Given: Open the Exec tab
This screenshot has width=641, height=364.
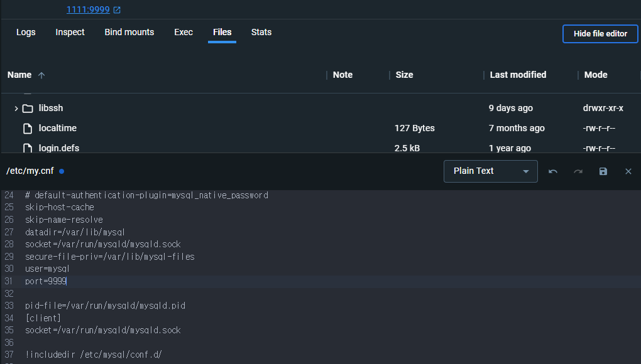Looking at the screenshot, I should point(184,32).
